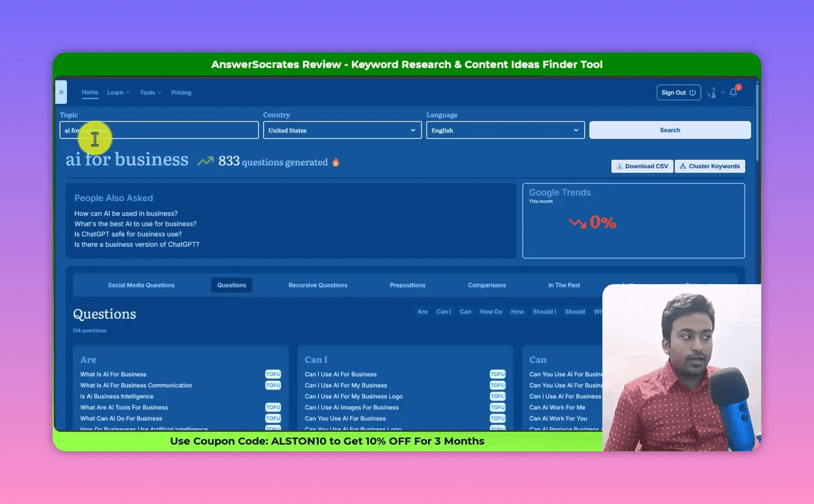Open the Language dropdown showing English
The image size is (814, 504).
pos(504,130)
